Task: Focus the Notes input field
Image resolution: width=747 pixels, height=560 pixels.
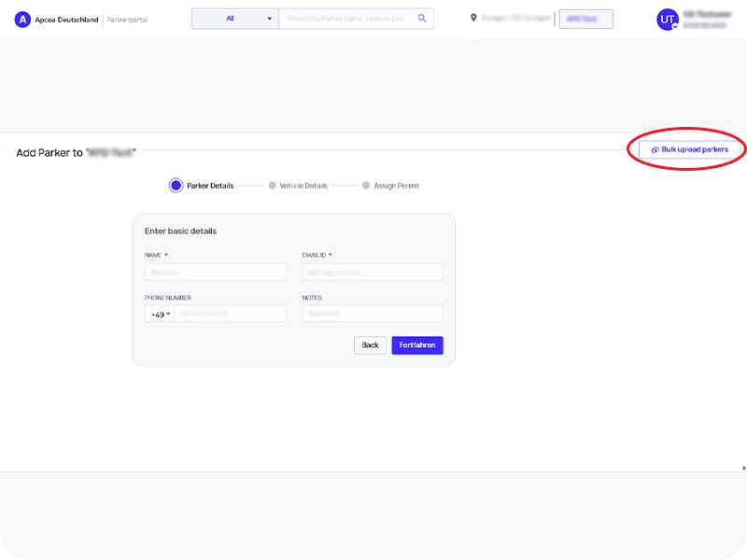Action: 373,315
